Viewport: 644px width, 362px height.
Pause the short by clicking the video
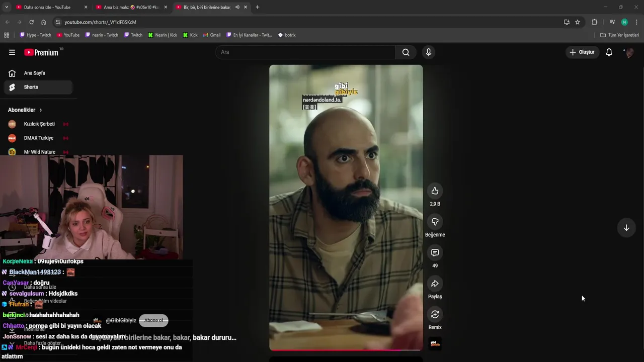click(346, 208)
